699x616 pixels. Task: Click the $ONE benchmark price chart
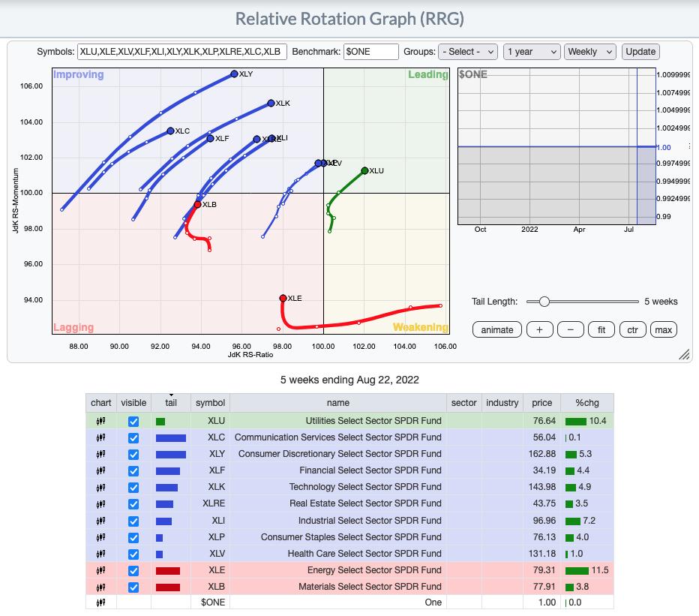coord(556,146)
